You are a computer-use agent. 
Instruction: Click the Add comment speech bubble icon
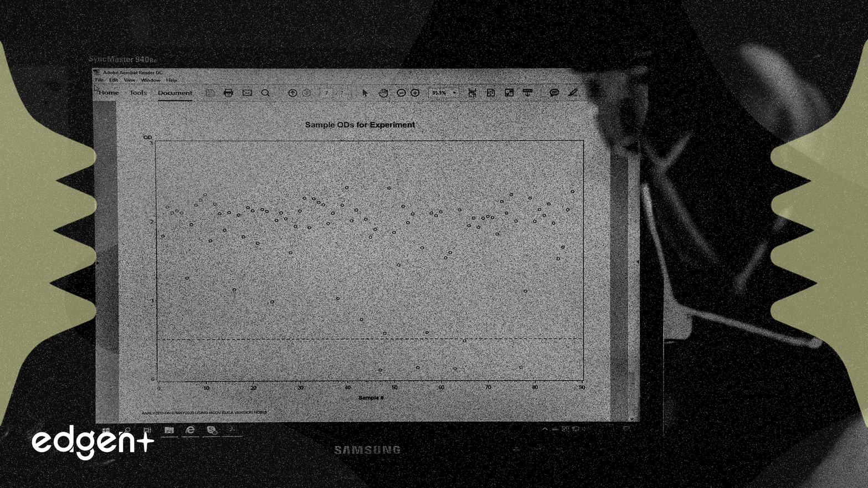click(x=554, y=93)
